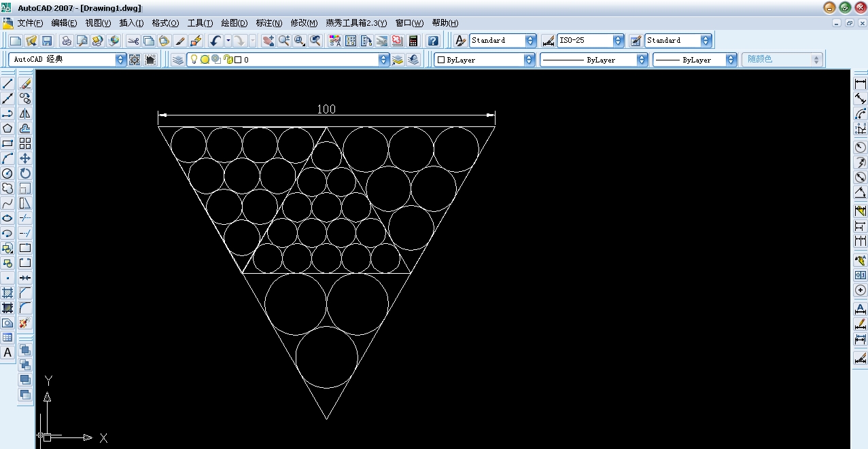Image resolution: width=868 pixels, height=449 pixels.
Task: Open the 文件(F) menu
Action: (x=31, y=23)
